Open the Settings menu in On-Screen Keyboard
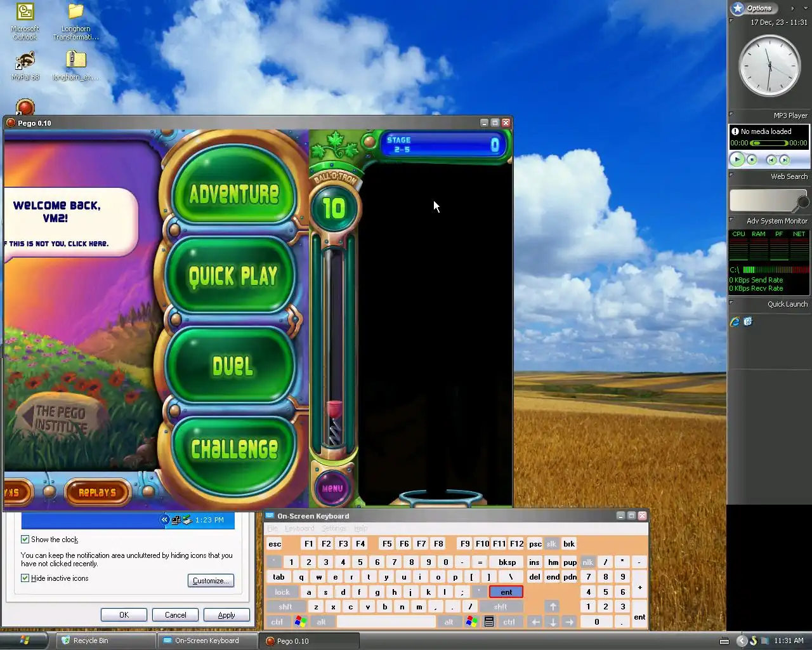Viewport: 812px width, 650px height. [x=334, y=528]
